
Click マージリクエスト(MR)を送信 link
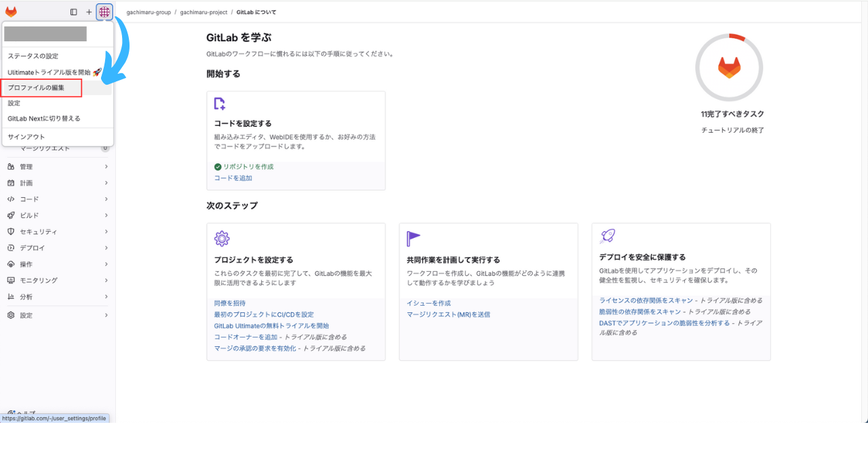tap(448, 314)
